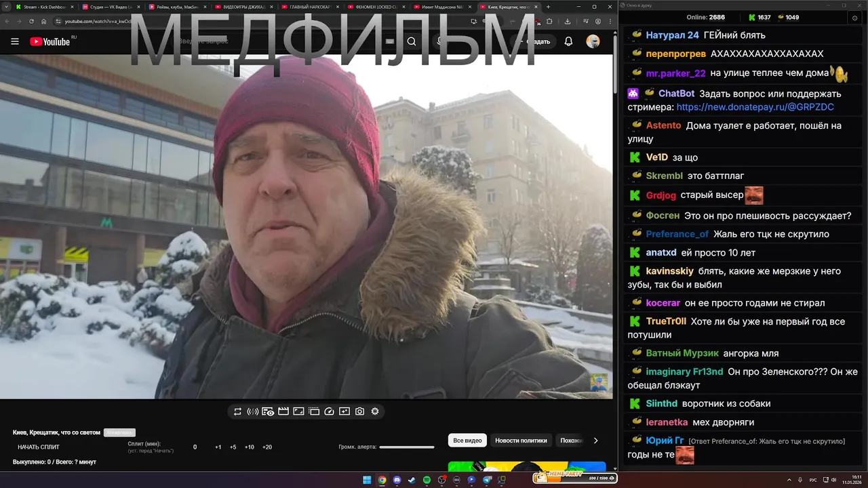Click the recommended video thumbnail below chips
Viewport: 868px width, 488px height.
tap(527, 466)
